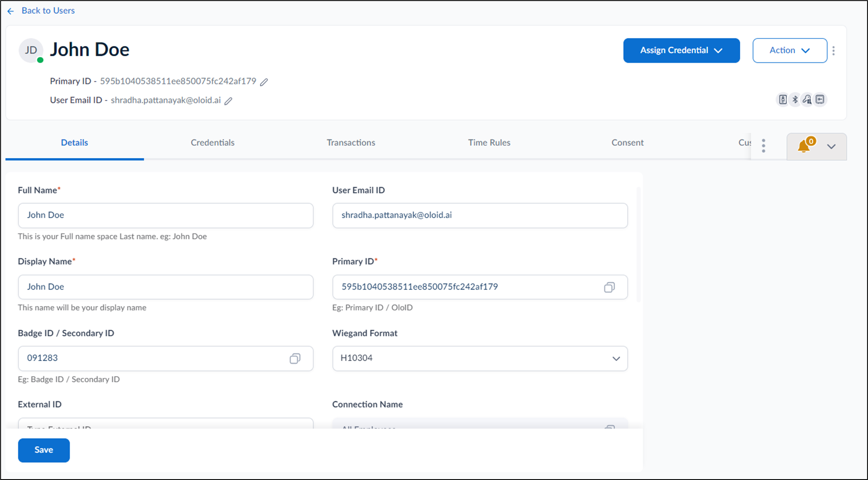Click the Full Name input field

165,216
